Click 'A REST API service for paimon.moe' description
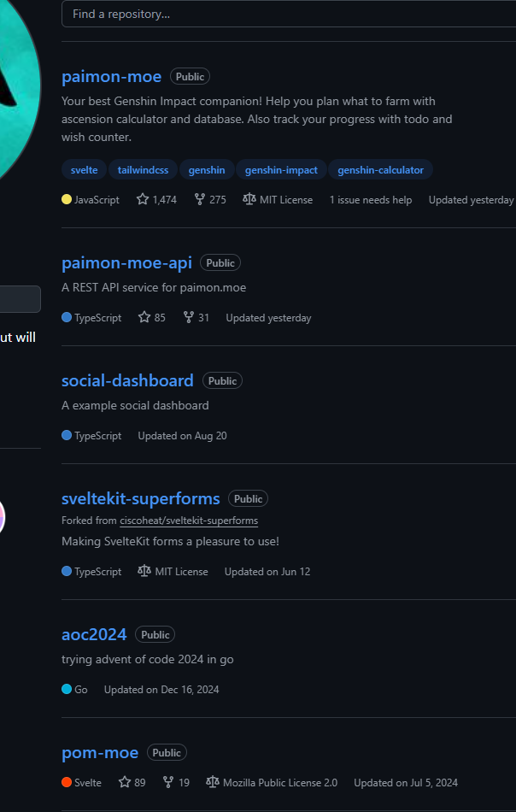The width and height of the screenshot is (516, 812). [154, 287]
